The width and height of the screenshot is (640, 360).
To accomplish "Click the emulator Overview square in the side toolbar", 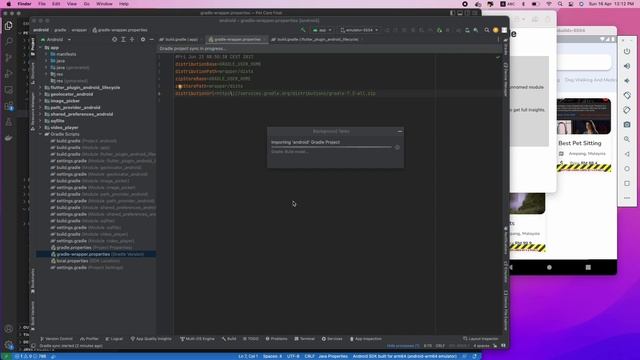I will (x=627, y=183).
